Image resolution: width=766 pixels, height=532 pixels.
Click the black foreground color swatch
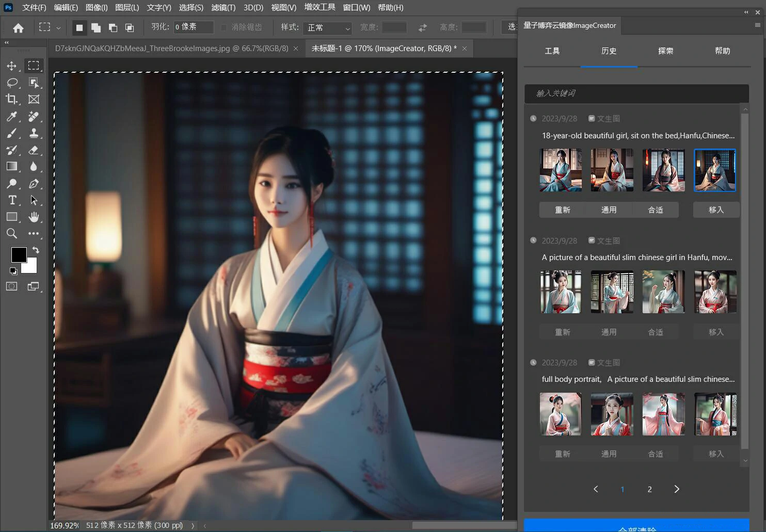[19, 254]
